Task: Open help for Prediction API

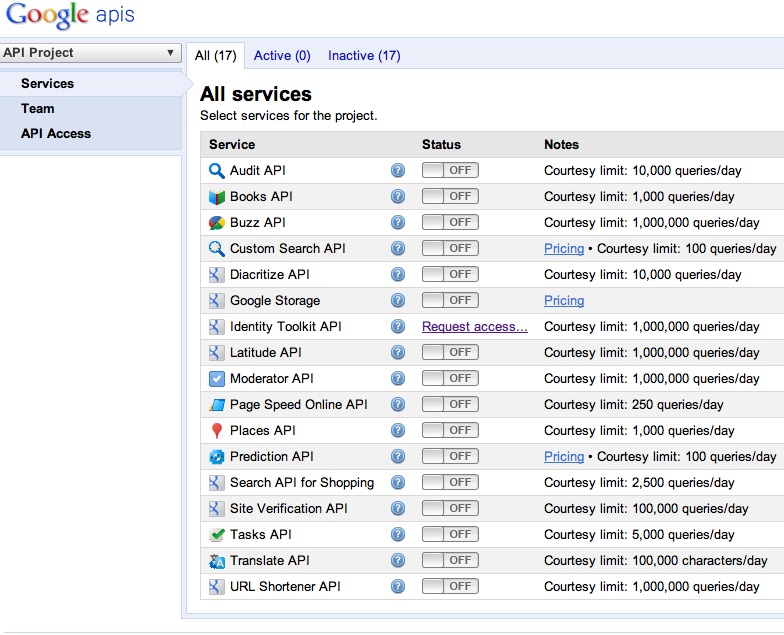Action: 398,456
